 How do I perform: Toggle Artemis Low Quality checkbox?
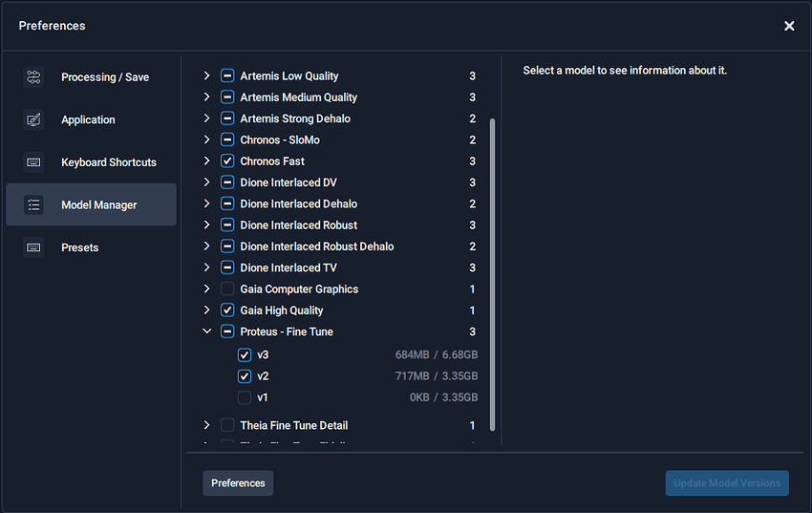227,75
